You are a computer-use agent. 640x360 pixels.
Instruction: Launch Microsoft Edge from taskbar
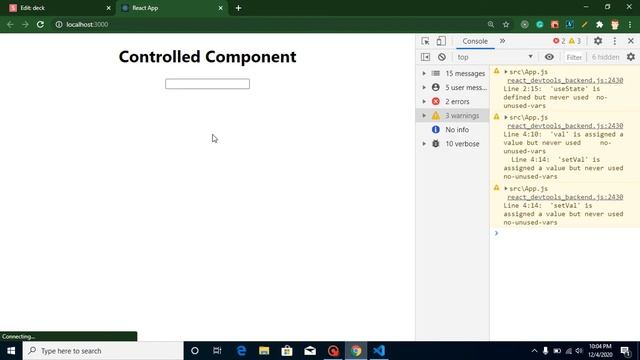[x=241, y=351]
